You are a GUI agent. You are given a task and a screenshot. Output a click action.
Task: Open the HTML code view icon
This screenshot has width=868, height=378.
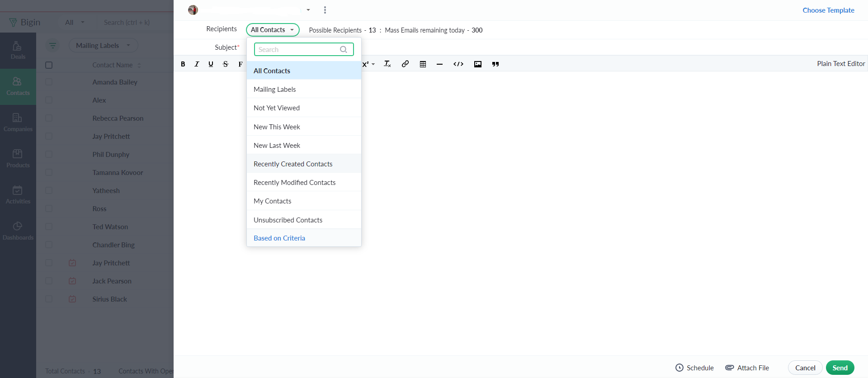coord(458,64)
